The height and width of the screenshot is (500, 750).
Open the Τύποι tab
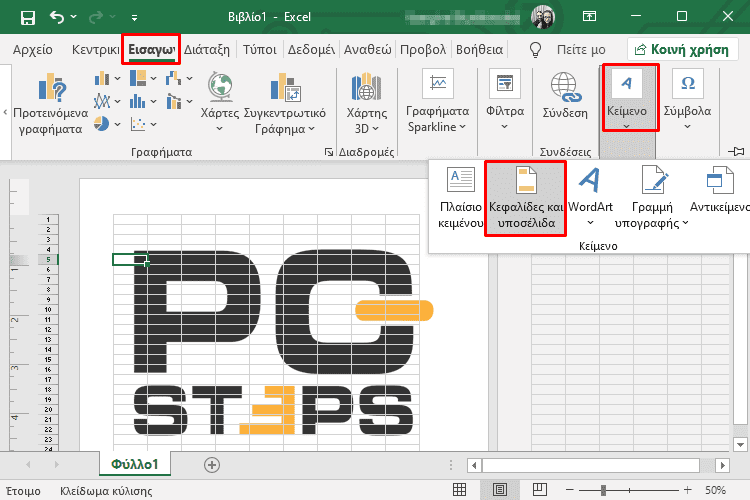click(259, 49)
